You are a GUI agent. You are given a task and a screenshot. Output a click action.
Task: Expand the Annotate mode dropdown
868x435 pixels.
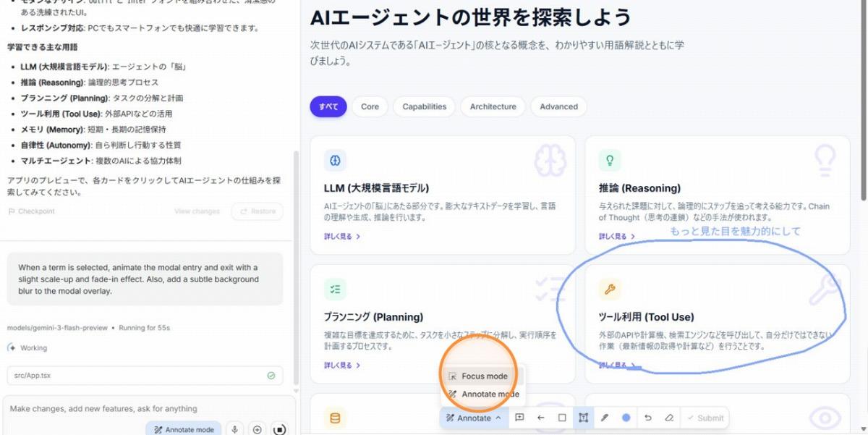(x=474, y=418)
